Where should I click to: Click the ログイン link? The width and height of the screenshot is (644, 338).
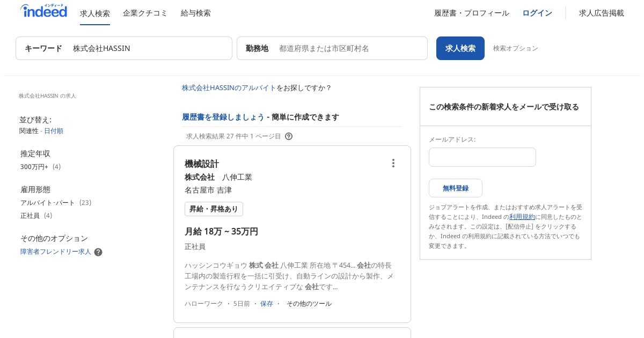click(537, 13)
